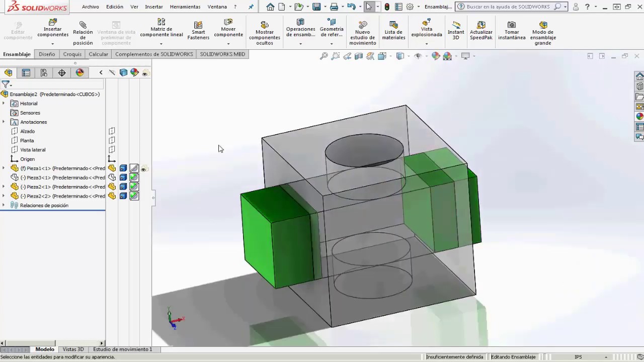644x362 pixels.
Task: Expand the Relaciones de posición node
Action: tap(4, 205)
